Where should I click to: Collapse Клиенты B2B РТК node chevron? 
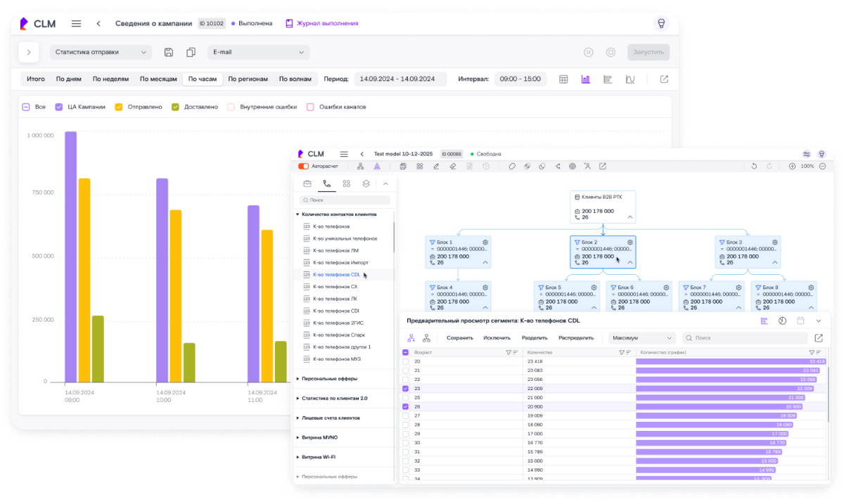tap(630, 217)
